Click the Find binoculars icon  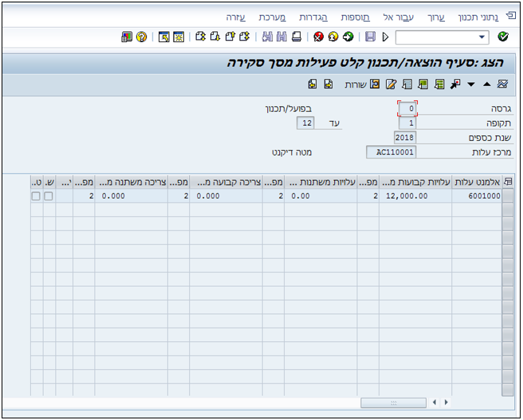[267, 37]
